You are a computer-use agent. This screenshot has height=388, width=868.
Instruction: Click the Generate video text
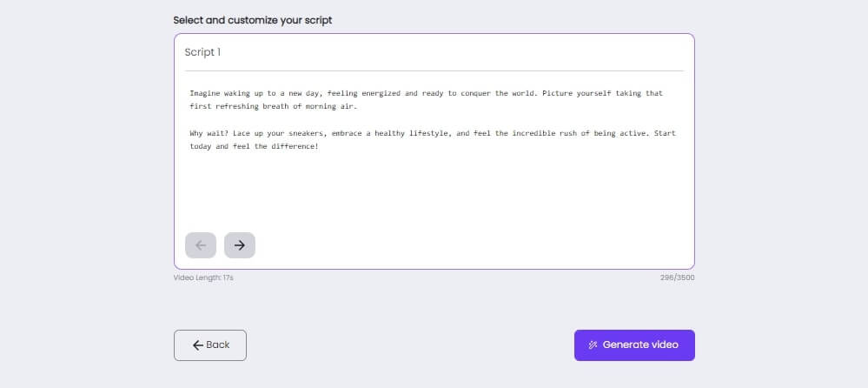click(x=640, y=345)
